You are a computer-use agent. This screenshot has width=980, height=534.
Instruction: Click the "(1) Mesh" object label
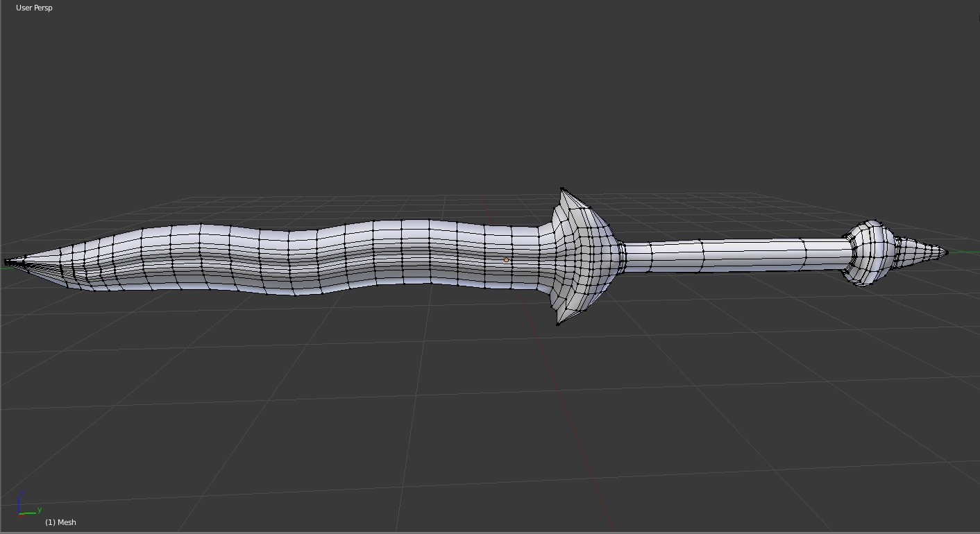click(60, 522)
